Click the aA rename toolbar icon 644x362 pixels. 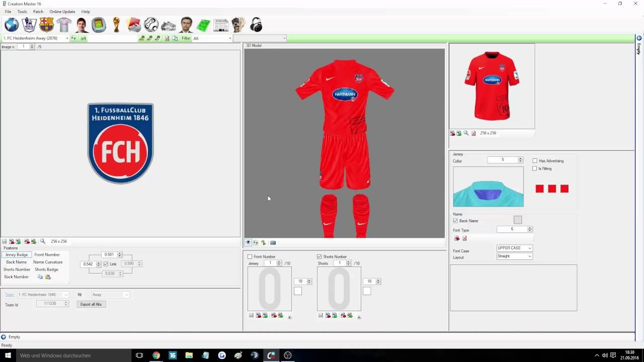tap(83, 38)
